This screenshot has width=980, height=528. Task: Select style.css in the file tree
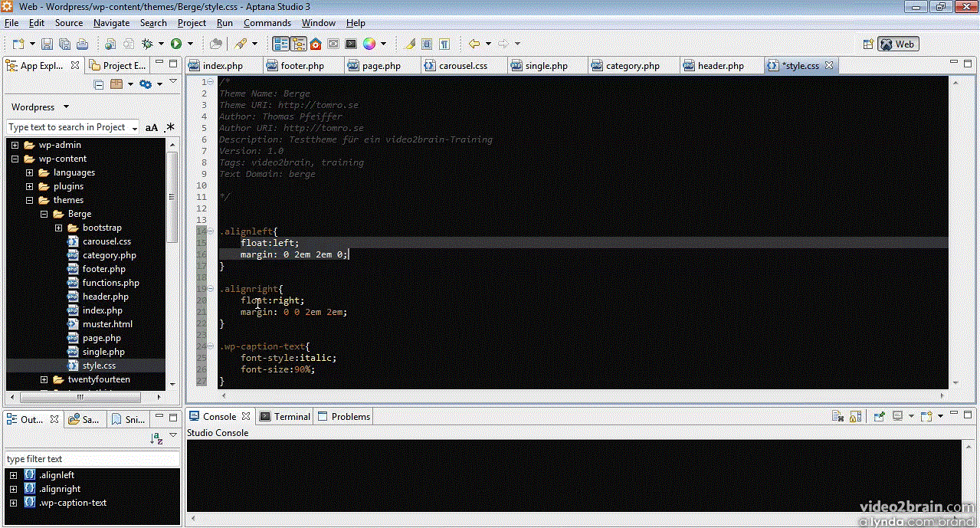[99, 366]
